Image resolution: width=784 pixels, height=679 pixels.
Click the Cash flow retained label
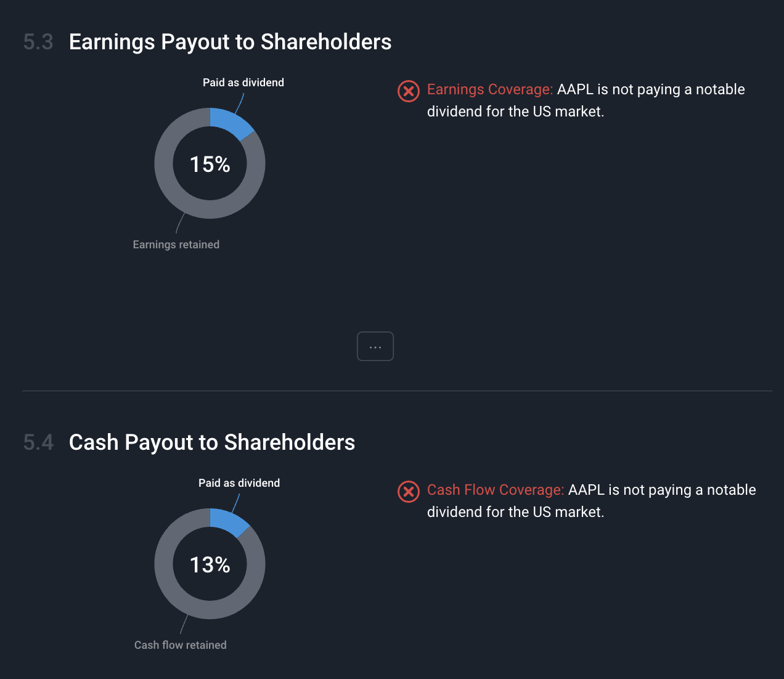click(x=181, y=645)
